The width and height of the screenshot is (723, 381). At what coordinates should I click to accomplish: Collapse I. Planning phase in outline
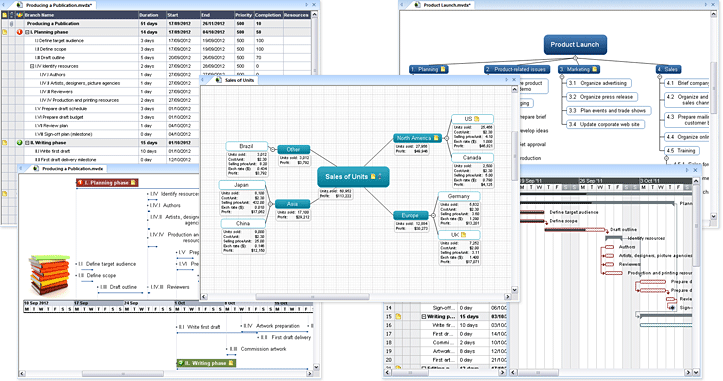[x=27, y=32]
